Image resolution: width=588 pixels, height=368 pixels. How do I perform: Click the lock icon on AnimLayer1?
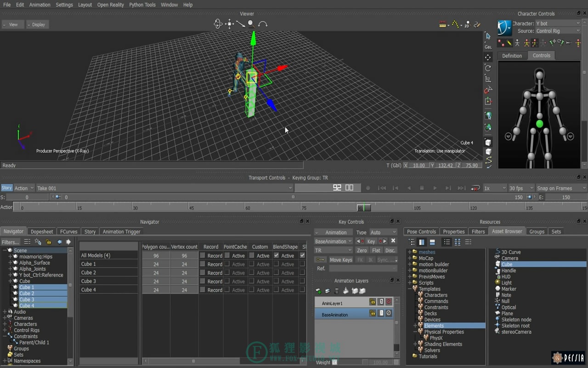click(x=373, y=302)
